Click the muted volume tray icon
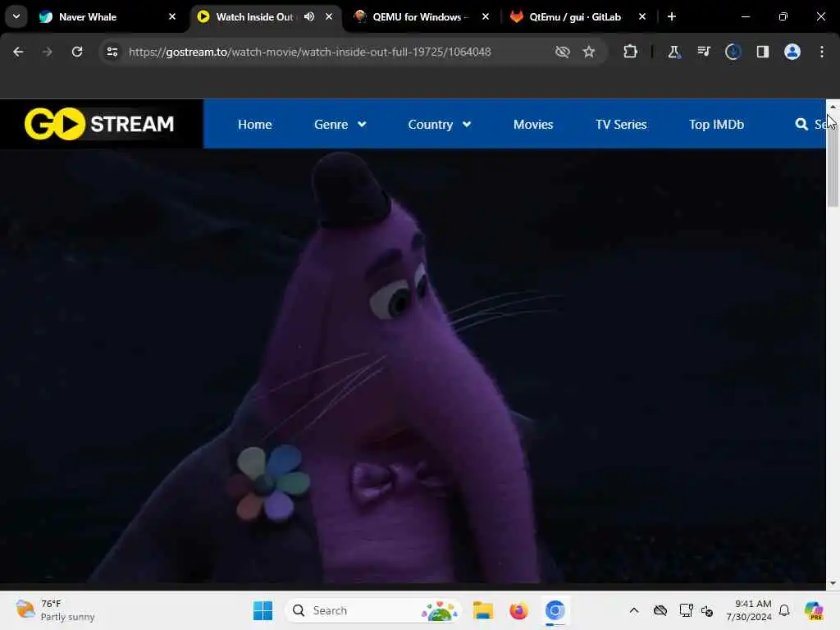The image size is (840, 630). tap(707, 610)
